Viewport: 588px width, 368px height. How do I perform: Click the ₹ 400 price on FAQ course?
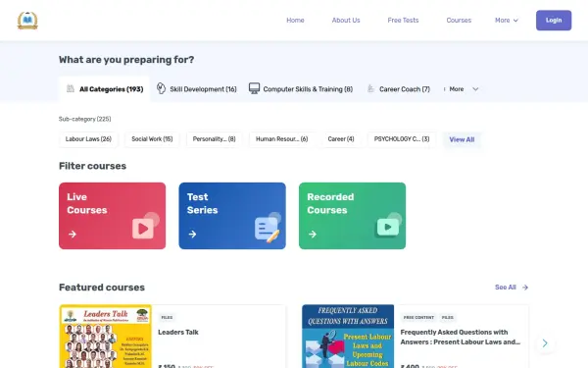click(x=410, y=366)
